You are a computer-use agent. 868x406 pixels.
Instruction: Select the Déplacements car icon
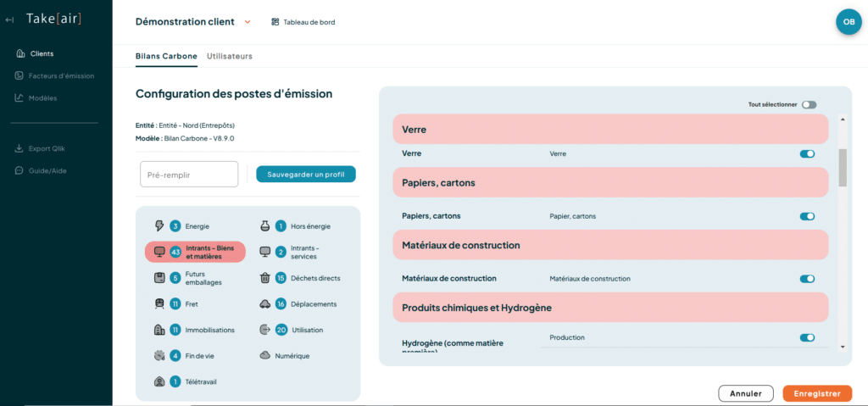tap(264, 303)
